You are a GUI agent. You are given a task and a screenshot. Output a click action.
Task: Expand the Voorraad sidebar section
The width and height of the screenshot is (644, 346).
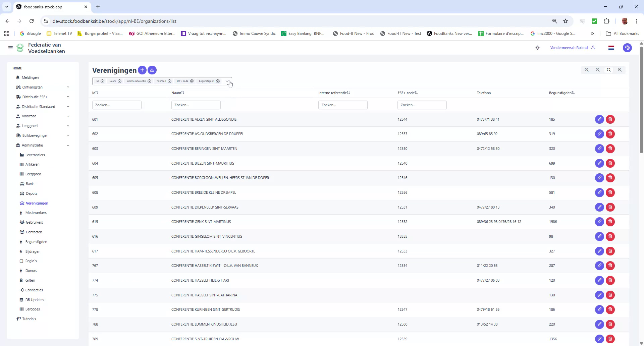coord(68,116)
